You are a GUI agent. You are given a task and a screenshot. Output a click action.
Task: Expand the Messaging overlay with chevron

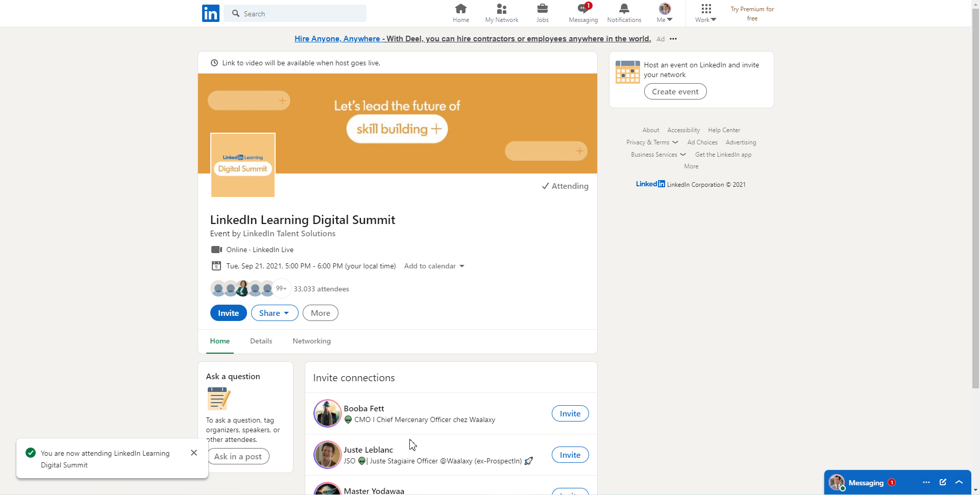click(959, 482)
